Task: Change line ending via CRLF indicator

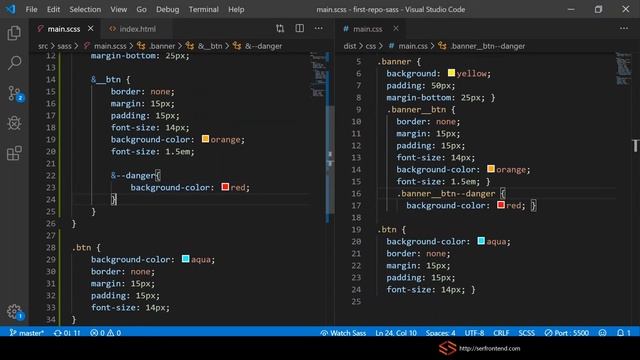Action: [x=501, y=333]
